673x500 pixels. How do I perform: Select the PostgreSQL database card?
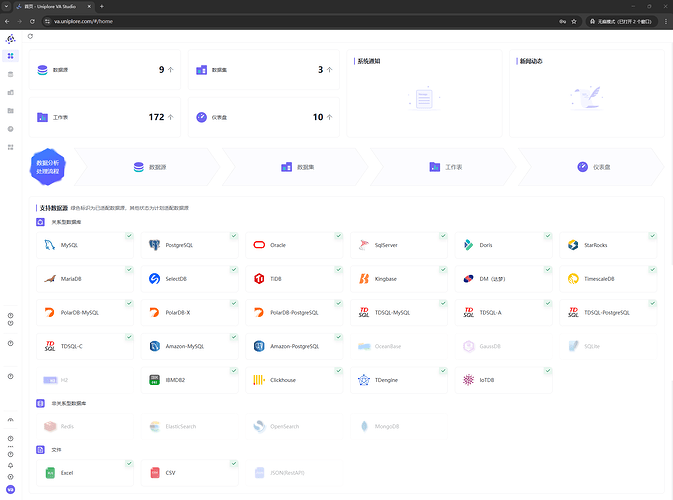pyautogui.click(x=190, y=245)
